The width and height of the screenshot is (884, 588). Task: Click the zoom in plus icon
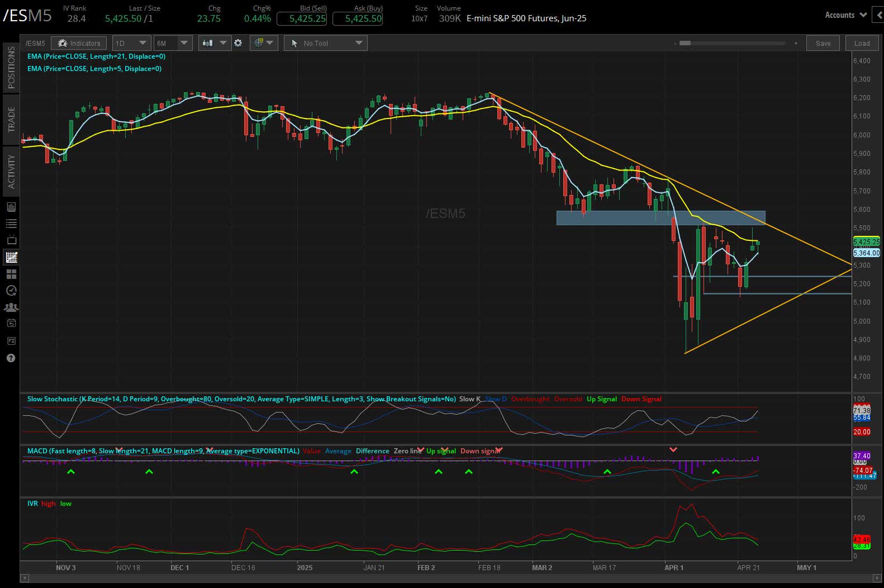796,43
